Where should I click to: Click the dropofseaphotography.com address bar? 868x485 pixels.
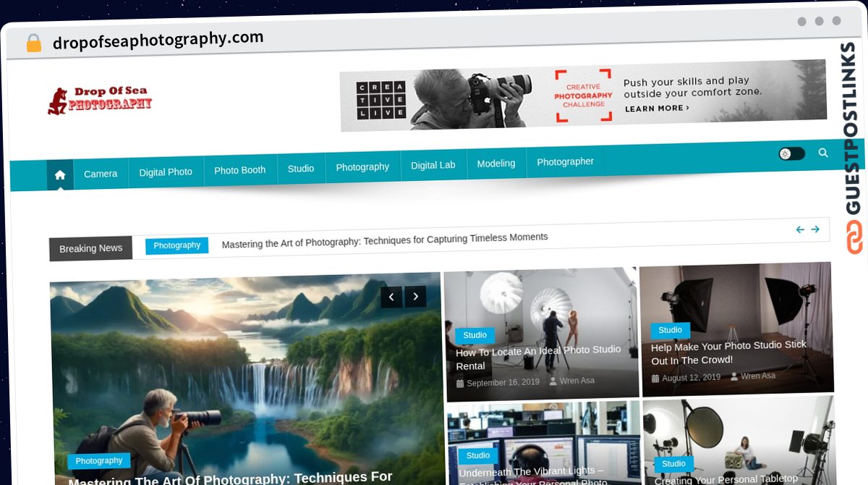(x=158, y=40)
